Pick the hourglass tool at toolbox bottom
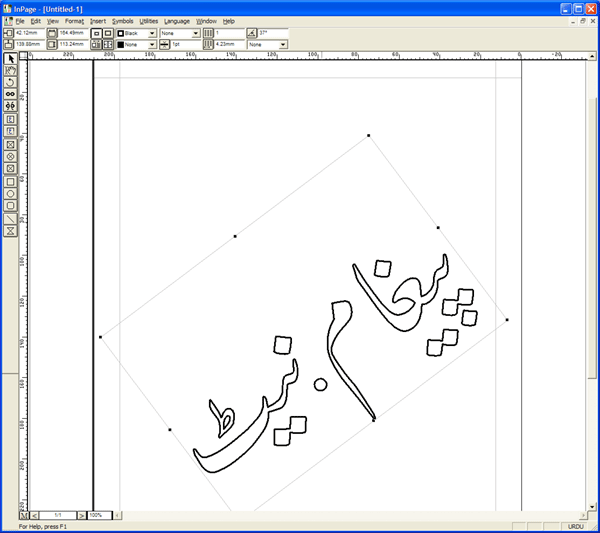600x533 pixels. 11,230
